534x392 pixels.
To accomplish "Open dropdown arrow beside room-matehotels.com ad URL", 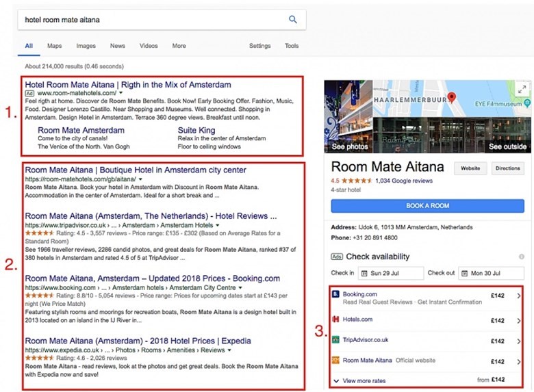I will point(121,92).
